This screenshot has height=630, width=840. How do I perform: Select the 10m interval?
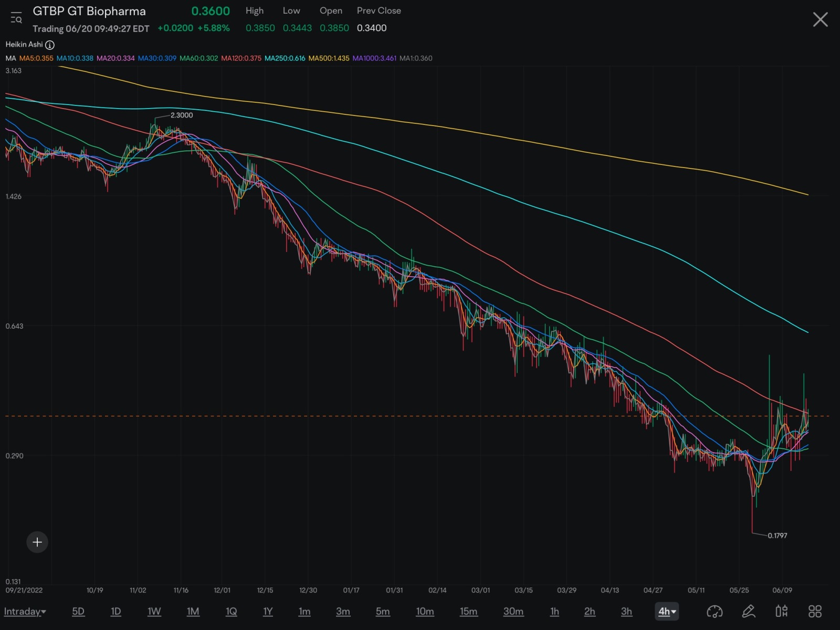[x=425, y=612]
